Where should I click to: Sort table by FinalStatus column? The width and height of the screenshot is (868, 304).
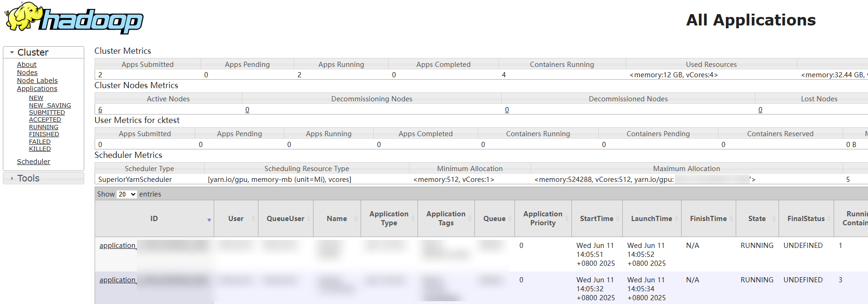pos(806,219)
